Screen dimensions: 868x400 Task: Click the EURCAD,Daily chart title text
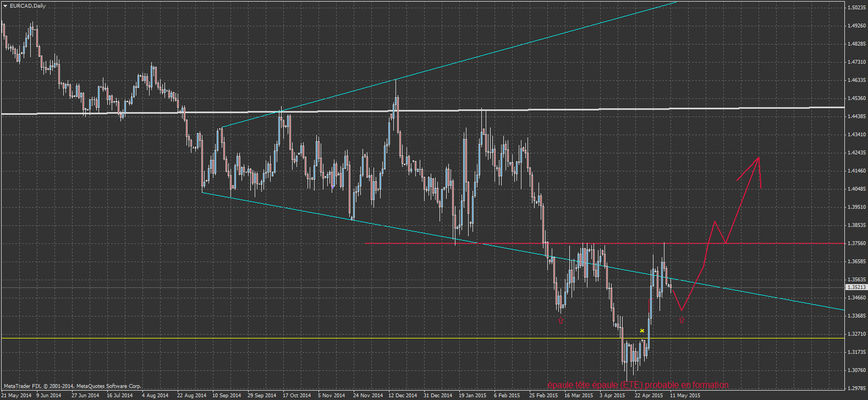pyautogui.click(x=28, y=5)
